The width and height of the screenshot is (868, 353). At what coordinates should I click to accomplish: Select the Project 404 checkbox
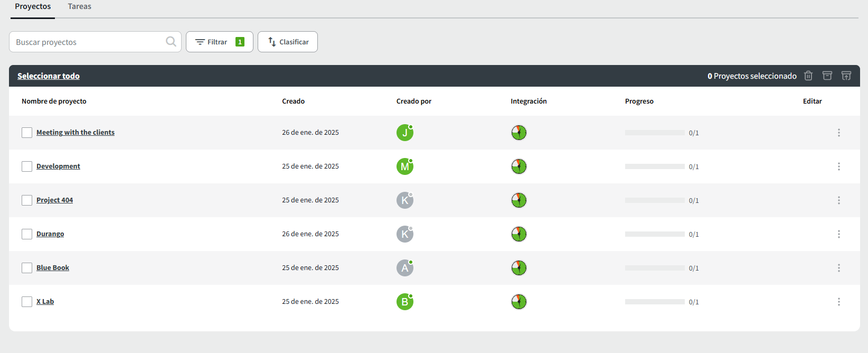pyautogui.click(x=27, y=200)
